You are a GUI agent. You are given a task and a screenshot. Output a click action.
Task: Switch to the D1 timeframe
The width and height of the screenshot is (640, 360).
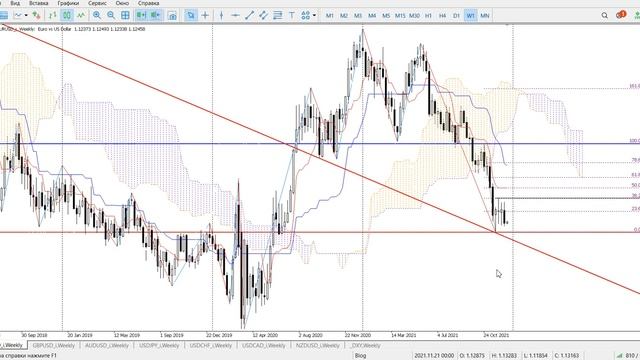click(x=456, y=16)
